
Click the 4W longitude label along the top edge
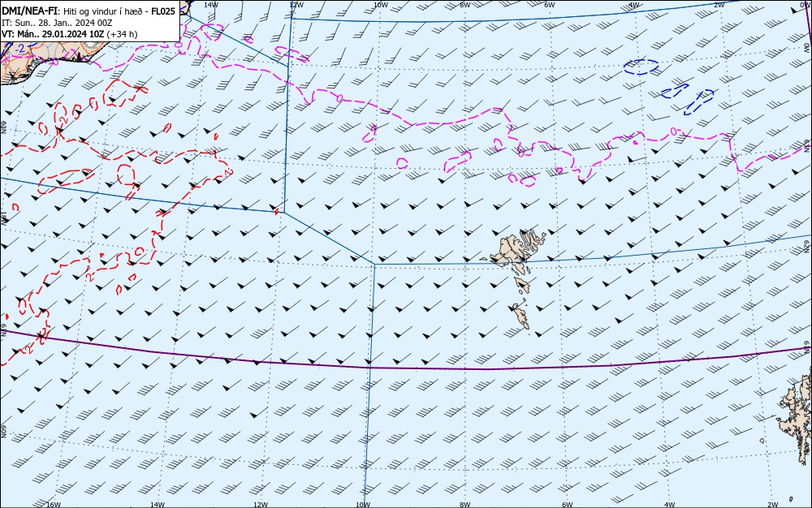[x=633, y=5]
